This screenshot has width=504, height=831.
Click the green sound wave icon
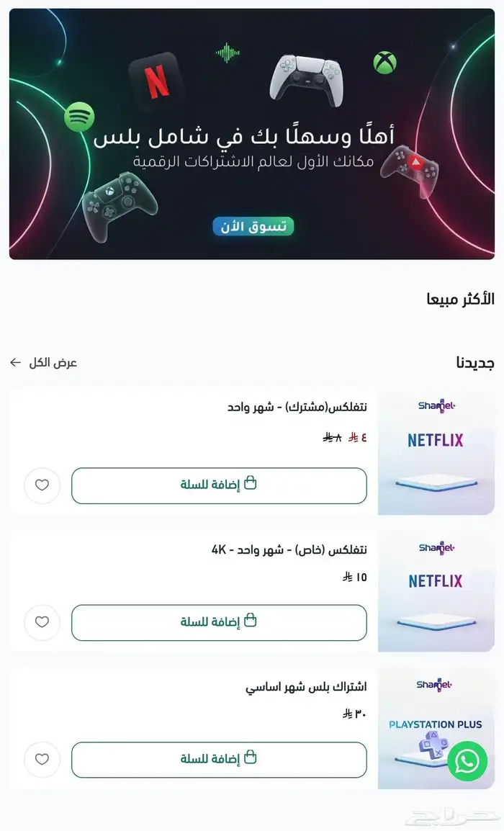228,53
